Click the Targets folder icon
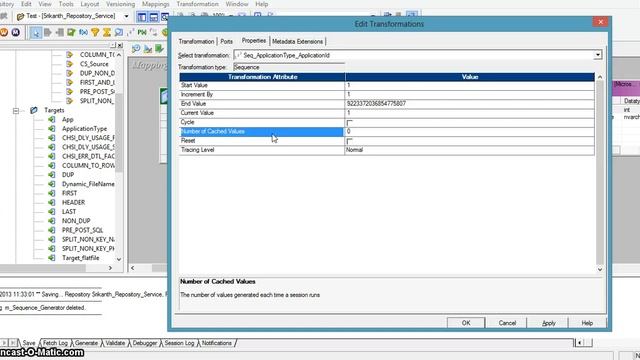The width and height of the screenshot is (640, 360). (x=34, y=110)
